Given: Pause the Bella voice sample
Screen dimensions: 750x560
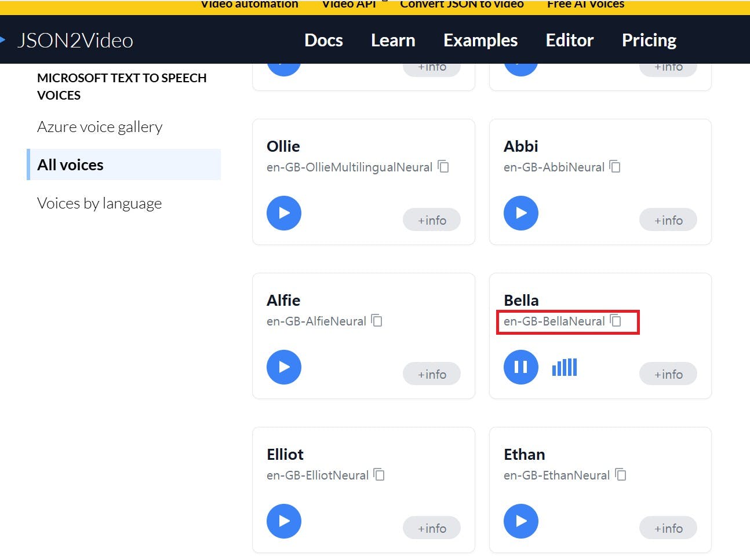Looking at the screenshot, I should click(521, 367).
